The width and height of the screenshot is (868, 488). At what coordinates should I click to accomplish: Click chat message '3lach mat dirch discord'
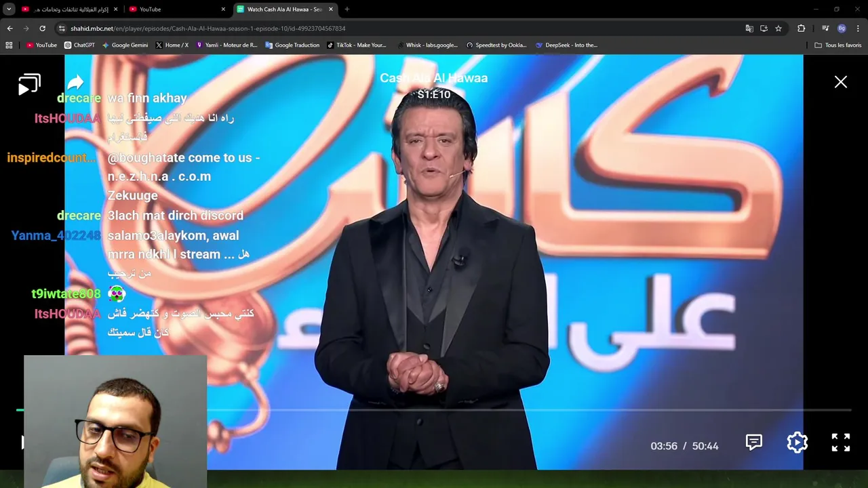point(175,215)
